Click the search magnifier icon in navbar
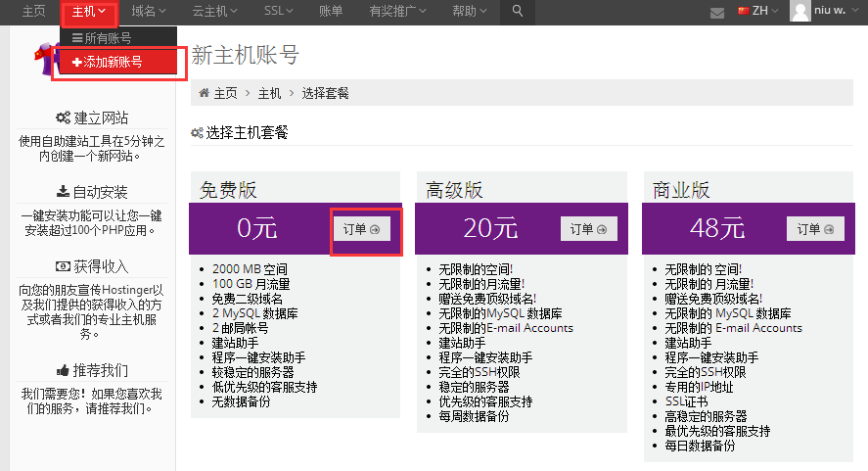 pyautogui.click(x=518, y=12)
